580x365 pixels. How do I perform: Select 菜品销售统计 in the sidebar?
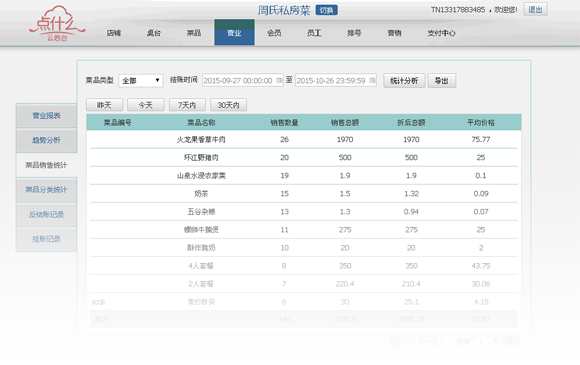pos(46,165)
